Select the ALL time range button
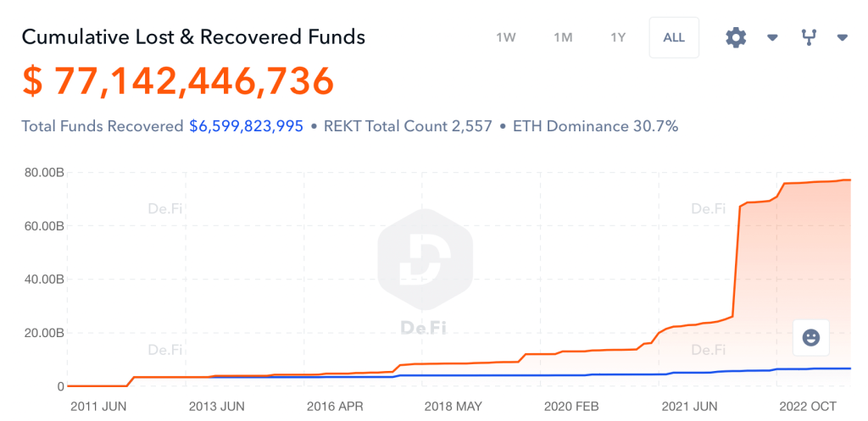 point(674,37)
